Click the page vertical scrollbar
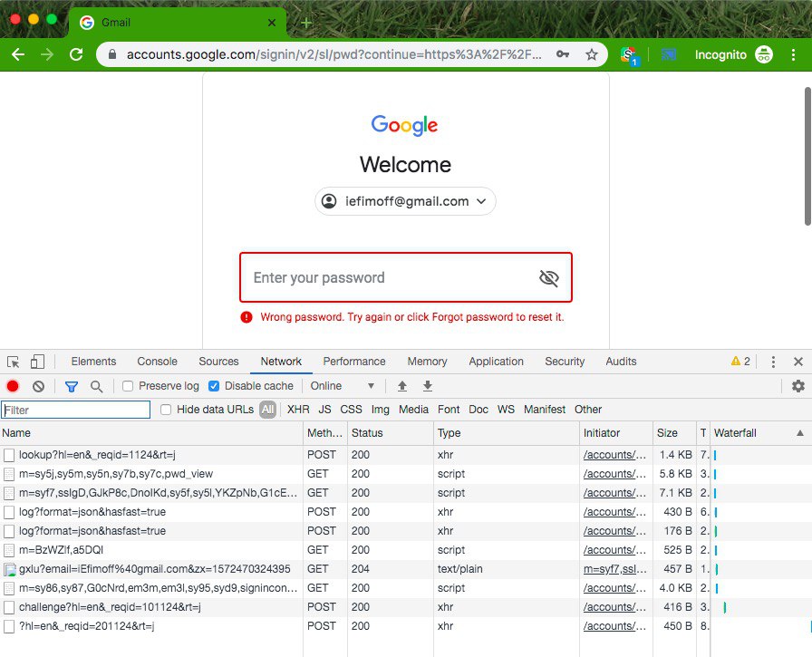The height and width of the screenshot is (657, 812). coord(807,157)
